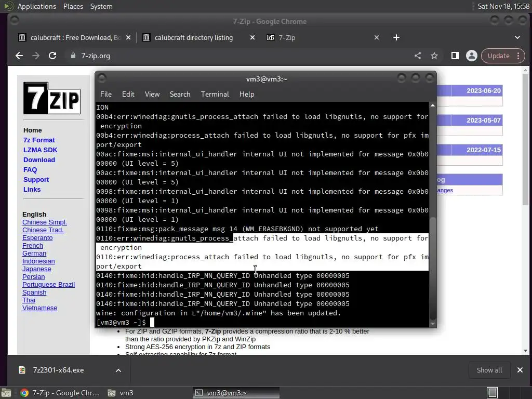Open the tab search dropdown arrow
532x399 pixels.
[517, 37]
